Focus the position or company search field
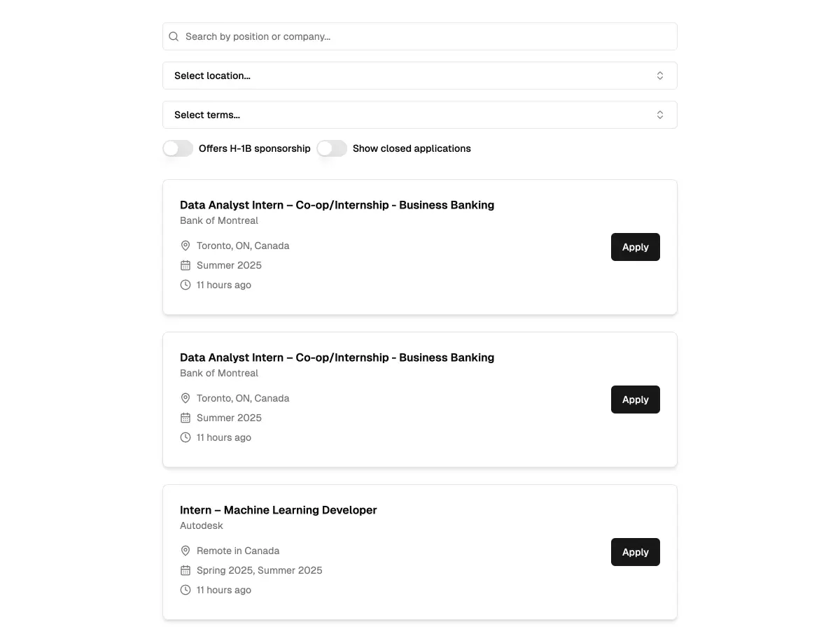Viewport: 840px width, 636px height. coord(427,36)
